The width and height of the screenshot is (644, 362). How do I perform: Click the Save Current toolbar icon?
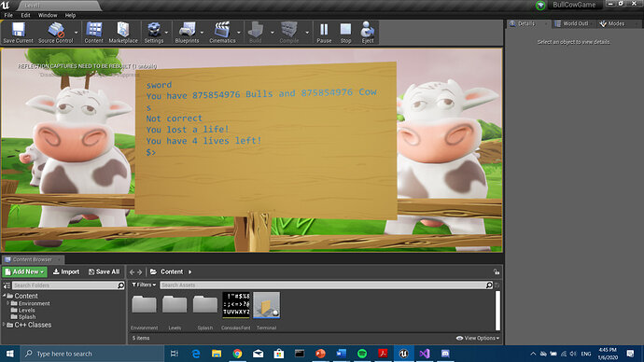(x=18, y=33)
